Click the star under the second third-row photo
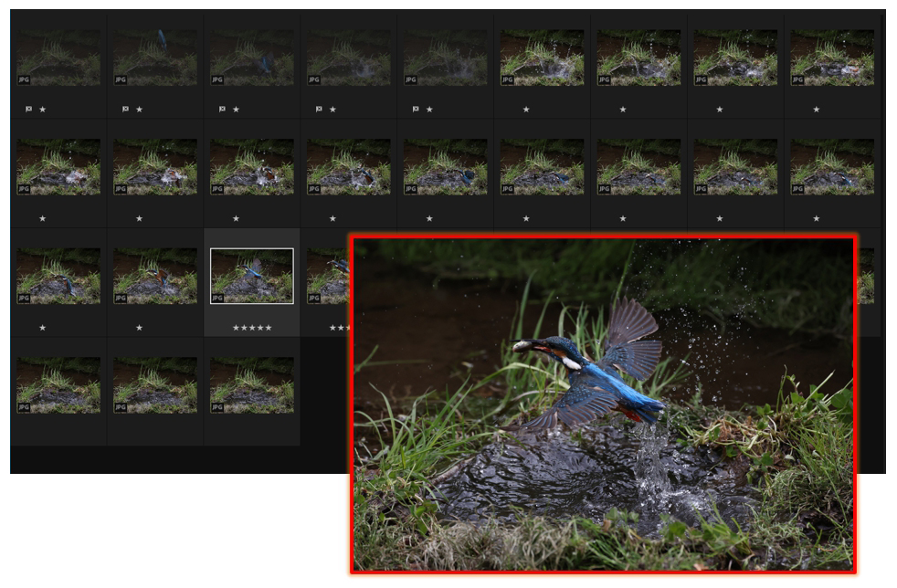This screenshot has height=588, width=897. tap(139, 328)
